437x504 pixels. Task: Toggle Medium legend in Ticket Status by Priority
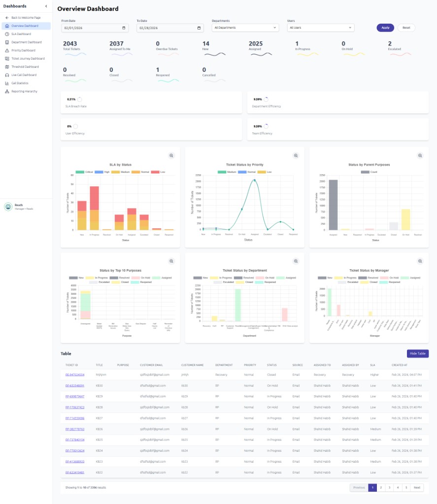[226, 172]
